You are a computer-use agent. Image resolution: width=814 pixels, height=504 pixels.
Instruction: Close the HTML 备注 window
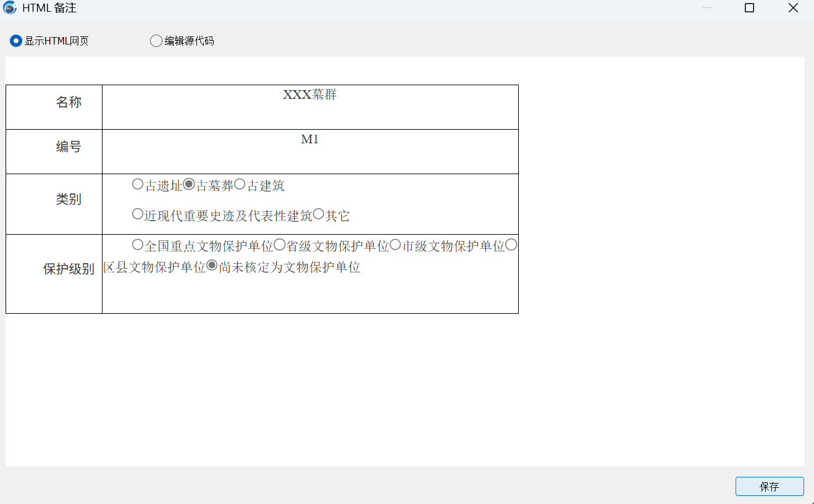(x=793, y=8)
